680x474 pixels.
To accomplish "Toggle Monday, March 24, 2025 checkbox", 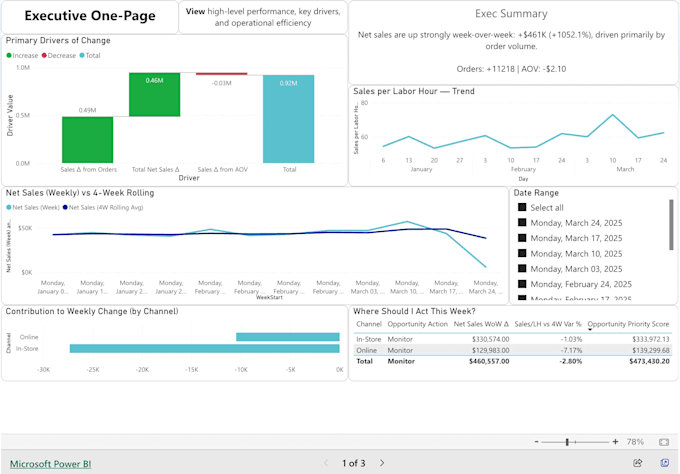I will 522,222.
